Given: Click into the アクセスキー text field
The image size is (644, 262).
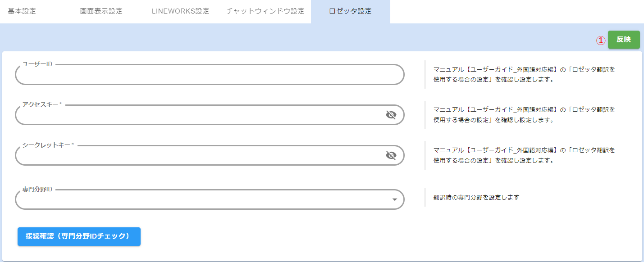Looking at the screenshot, I should point(198,116).
